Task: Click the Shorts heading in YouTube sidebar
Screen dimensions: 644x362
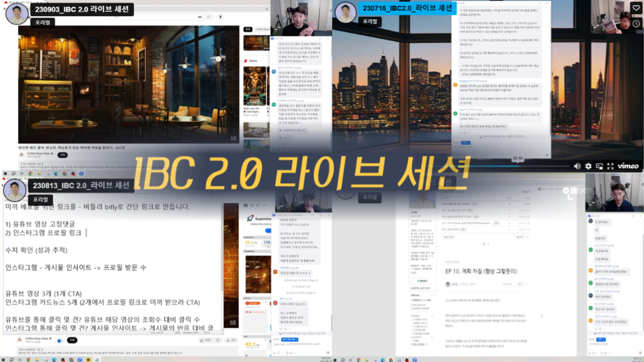Action: pyautogui.click(x=251, y=61)
